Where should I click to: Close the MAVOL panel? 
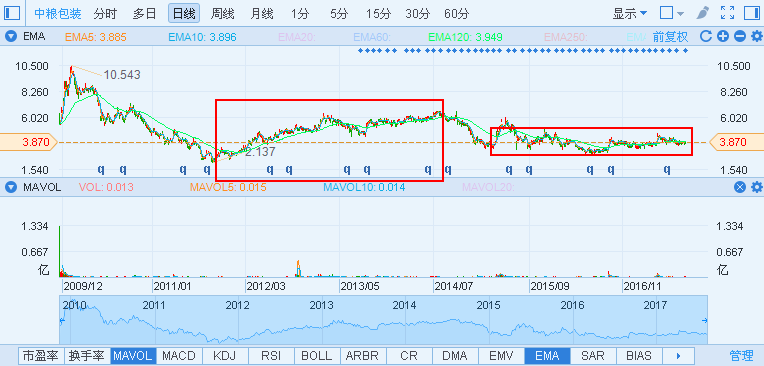(740, 187)
